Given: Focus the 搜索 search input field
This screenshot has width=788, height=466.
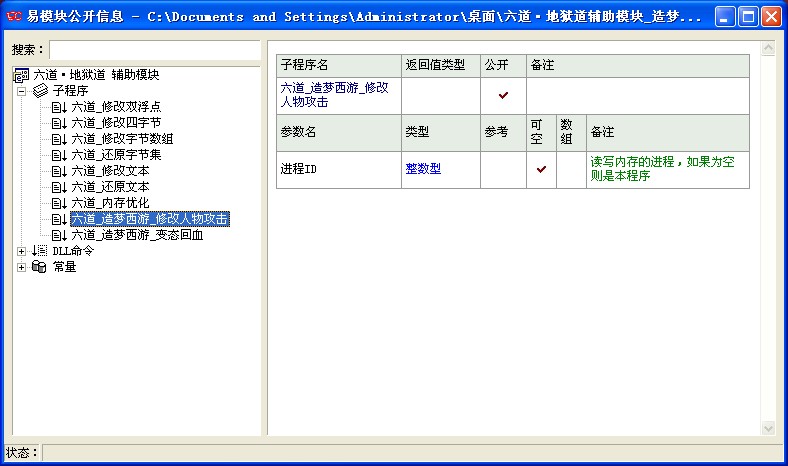Looking at the screenshot, I should point(155,50).
